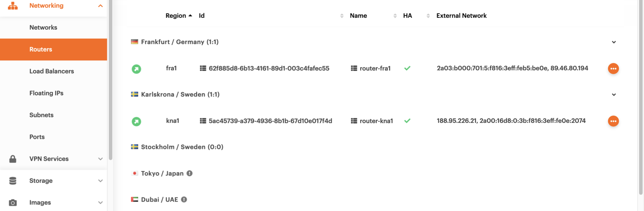Click the sidebar vertical scrollbar
Screen dimensions: 644x211
click(110, 80)
